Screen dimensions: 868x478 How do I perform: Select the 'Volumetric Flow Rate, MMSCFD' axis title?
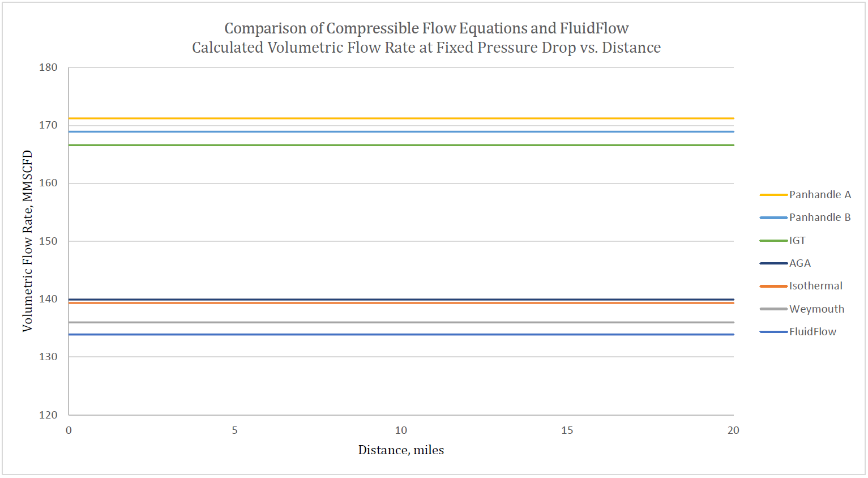tap(27, 241)
